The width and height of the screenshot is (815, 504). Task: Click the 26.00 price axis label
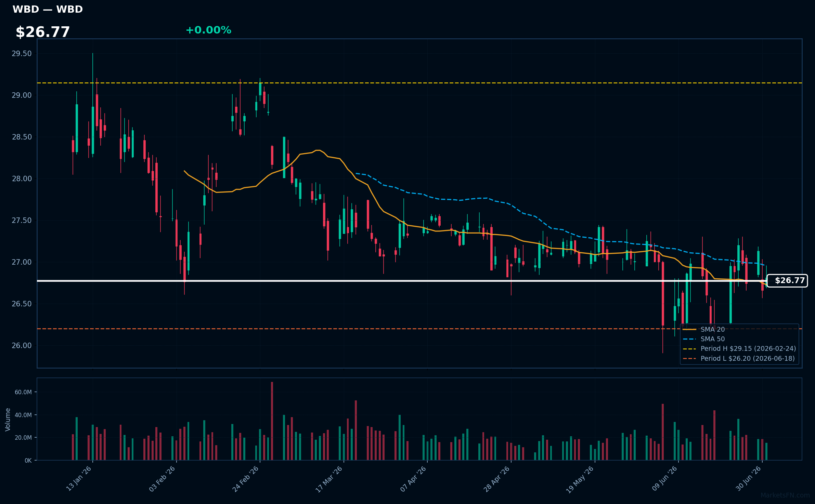point(22,345)
